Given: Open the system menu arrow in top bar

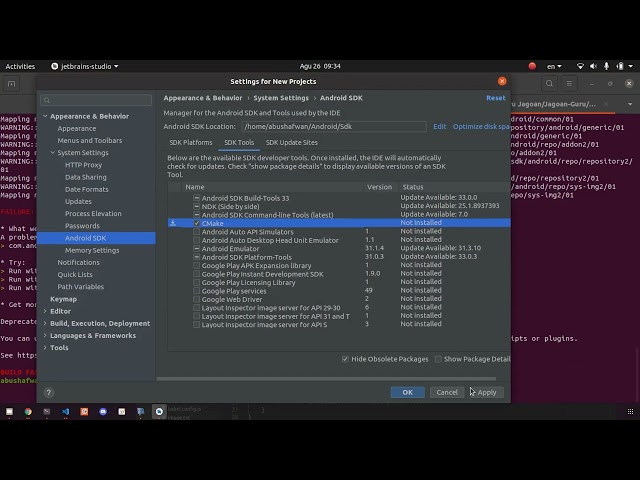Looking at the screenshot, I should pos(631,66).
